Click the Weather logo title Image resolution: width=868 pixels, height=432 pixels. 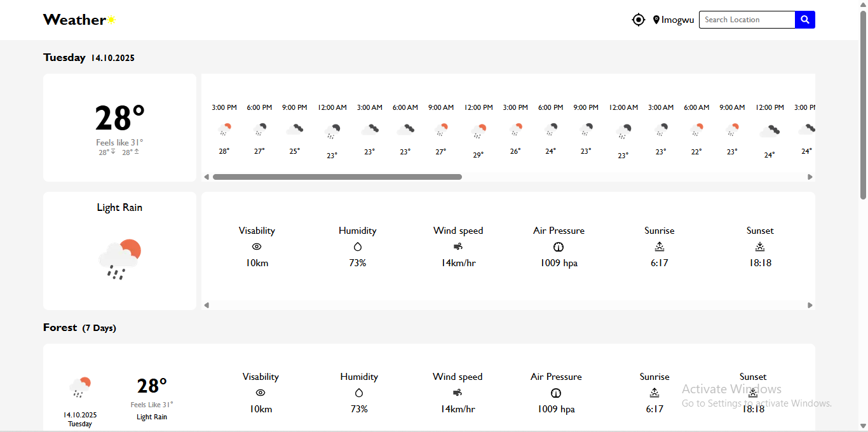[x=74, y=20]
